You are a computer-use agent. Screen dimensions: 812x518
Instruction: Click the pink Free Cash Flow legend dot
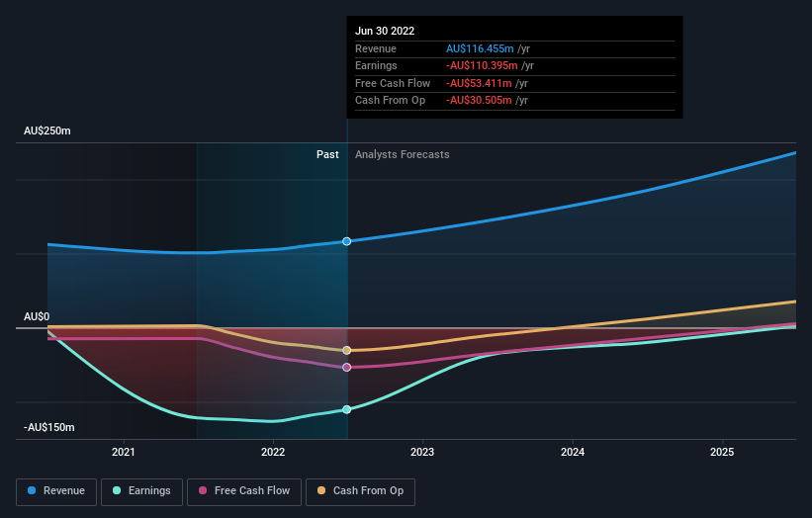(203, 490)
